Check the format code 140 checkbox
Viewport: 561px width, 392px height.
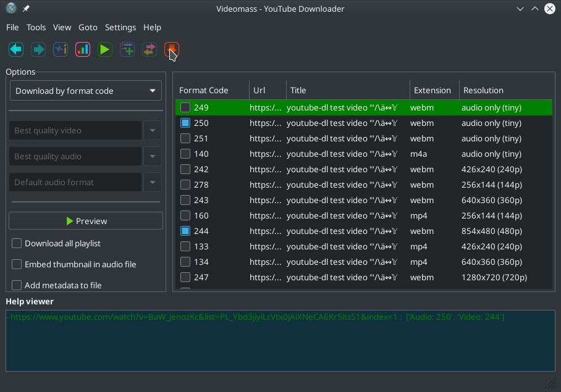point(185,154)
